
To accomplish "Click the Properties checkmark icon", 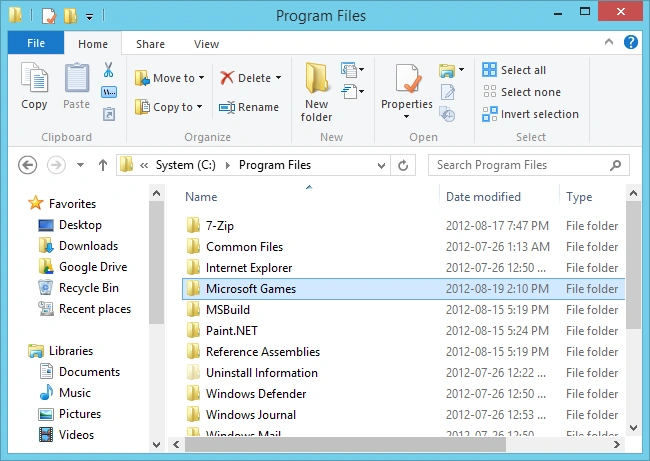I will [408, 78].
